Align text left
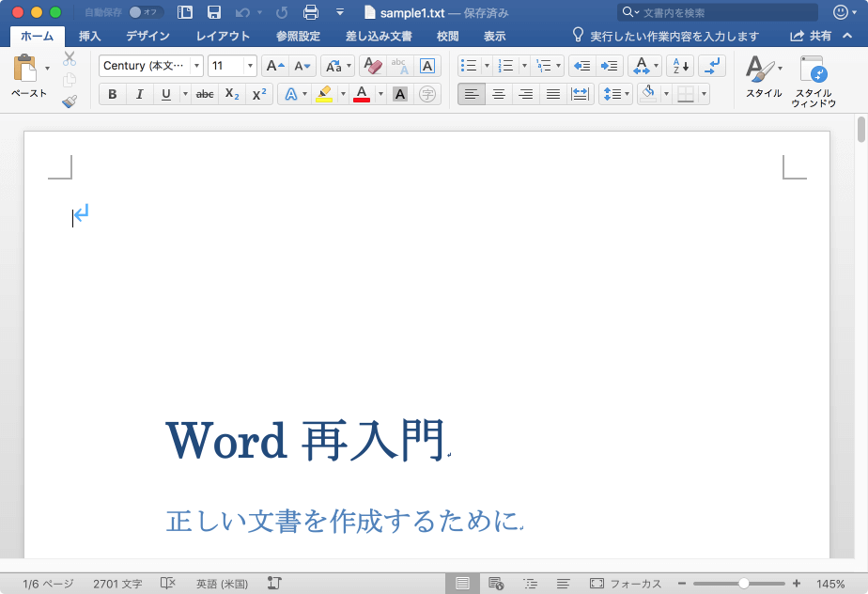 [x=472, y=94]
